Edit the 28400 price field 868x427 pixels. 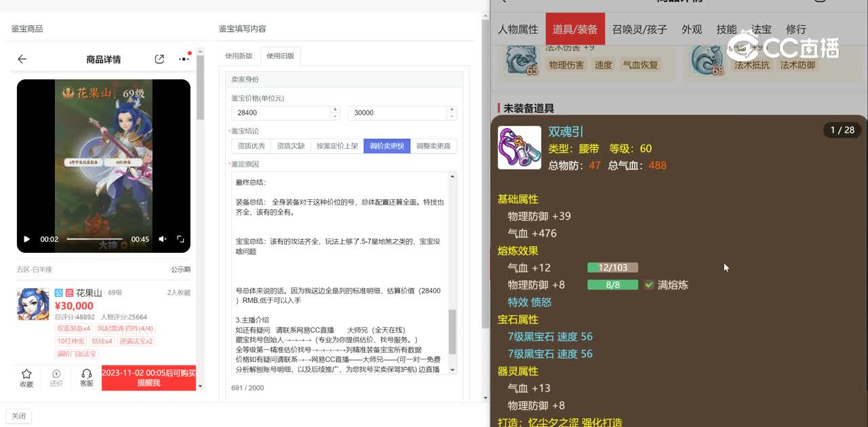280,113
